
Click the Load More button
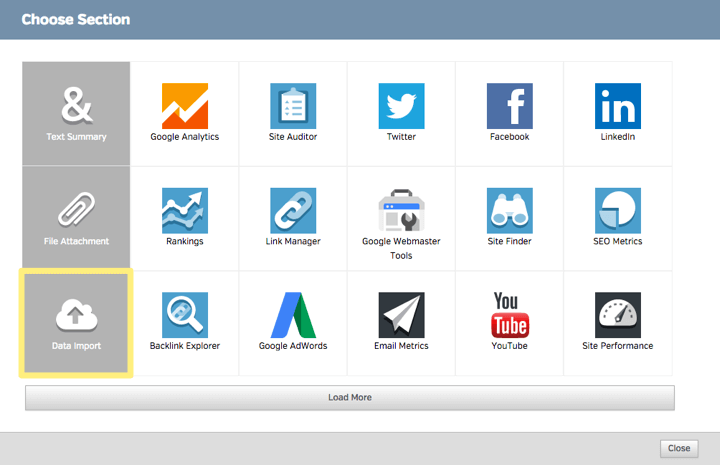pos(350,398)
